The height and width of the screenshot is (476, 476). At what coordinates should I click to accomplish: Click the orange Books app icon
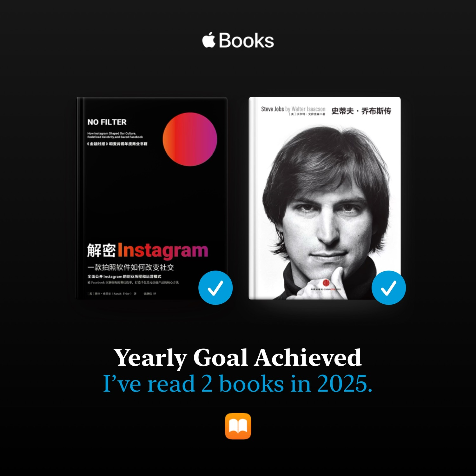click(238, 426)
